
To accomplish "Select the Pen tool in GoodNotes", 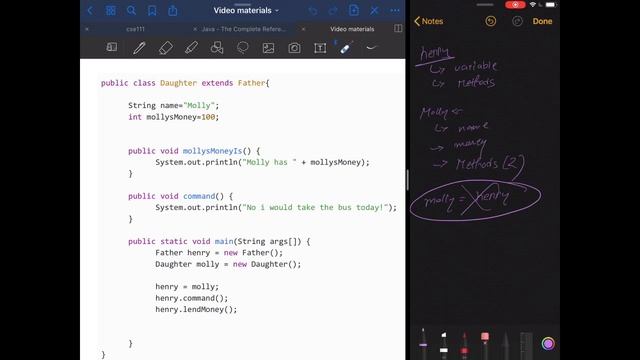I will point(139,48).
